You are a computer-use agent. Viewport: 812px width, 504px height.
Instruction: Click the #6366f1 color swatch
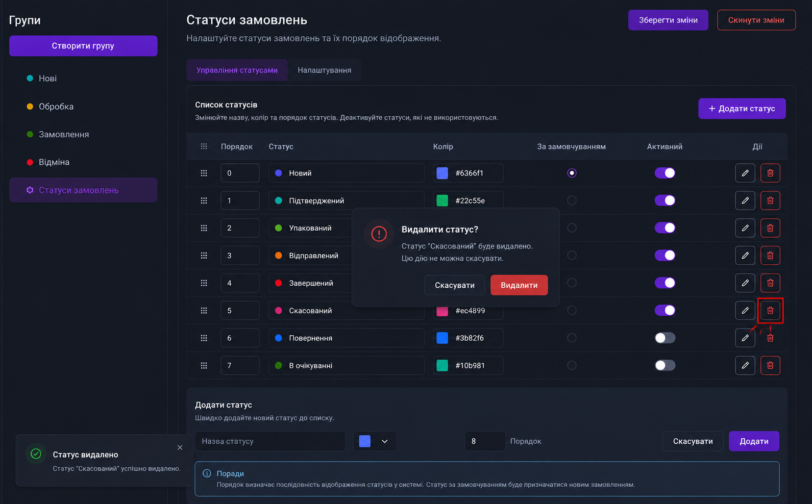click(442, 173)
